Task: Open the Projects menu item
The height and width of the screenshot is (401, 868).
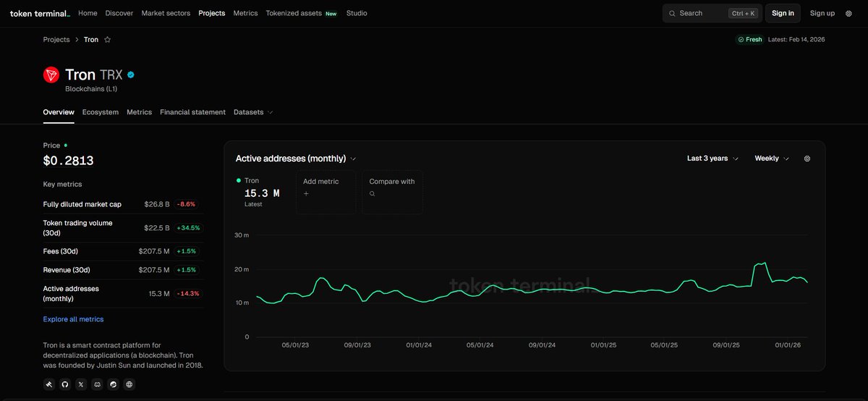Action: [x=212, y=13]
